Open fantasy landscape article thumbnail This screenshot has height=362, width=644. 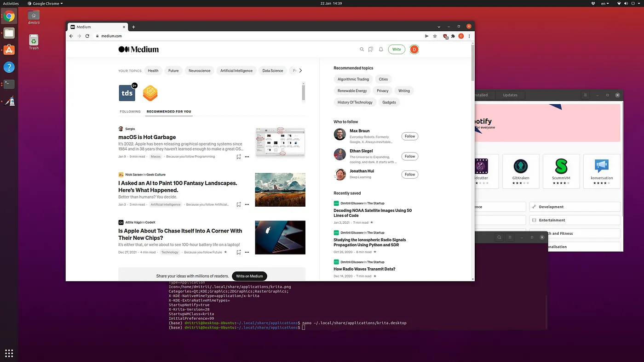(x=280, y=190)
